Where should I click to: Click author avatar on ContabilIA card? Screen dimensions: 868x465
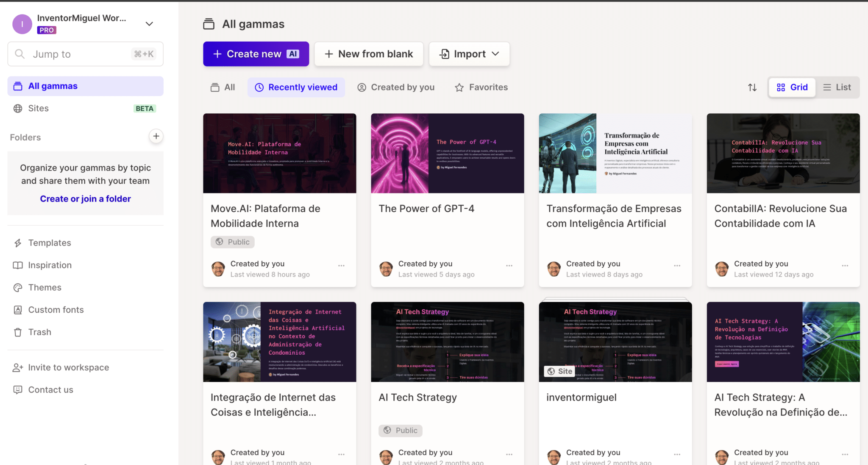point(722,269)
